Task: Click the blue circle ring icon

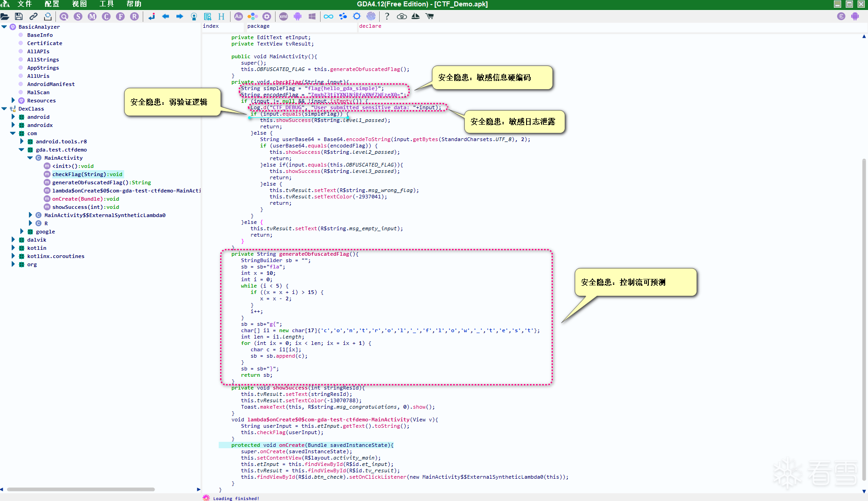Action: (357, 16)
